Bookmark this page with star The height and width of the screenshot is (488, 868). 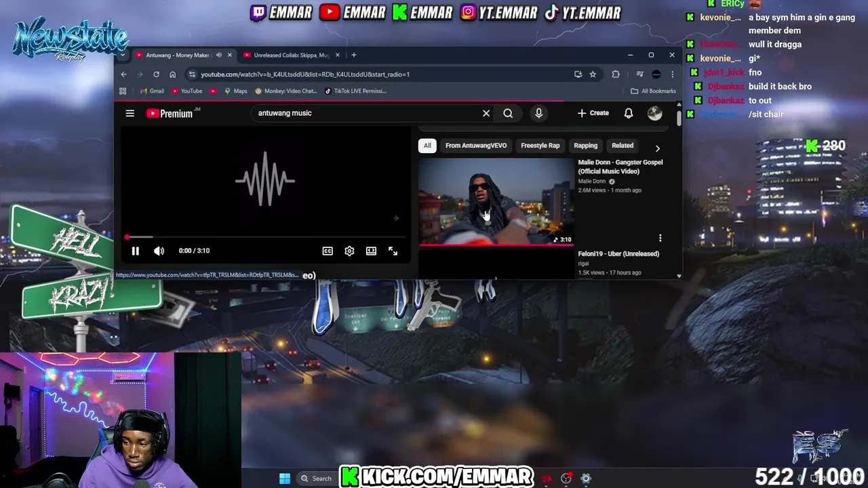593,75
